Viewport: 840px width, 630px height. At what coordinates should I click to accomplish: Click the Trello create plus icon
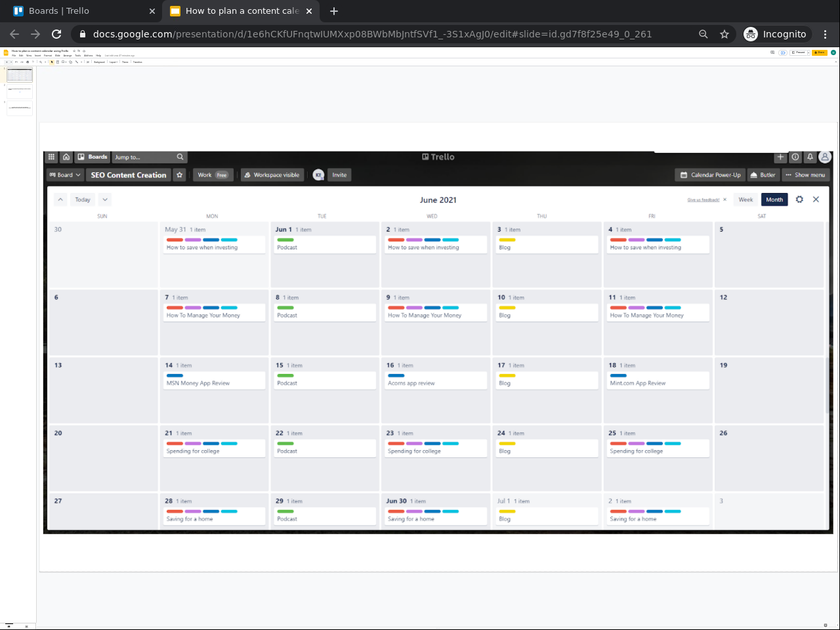[x=780, y=157]
